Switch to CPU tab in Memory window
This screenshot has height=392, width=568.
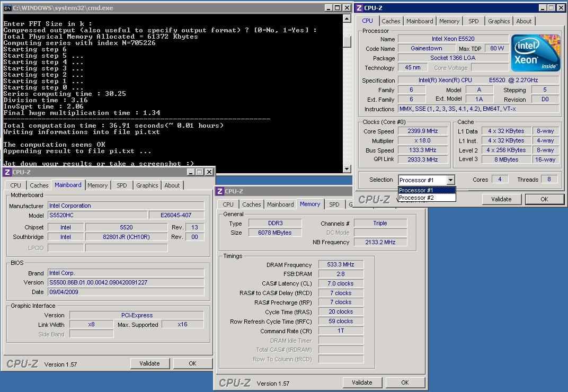click(x=228, y=204)
